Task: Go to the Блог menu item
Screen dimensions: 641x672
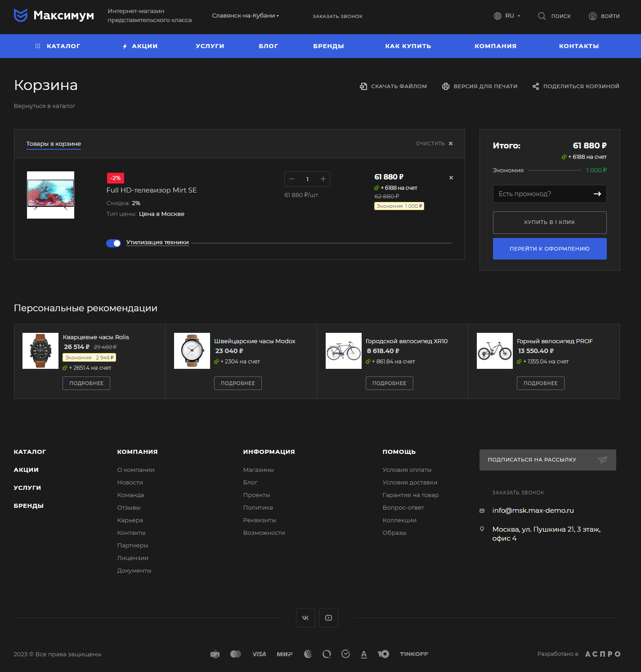Action: click(269, 46)
